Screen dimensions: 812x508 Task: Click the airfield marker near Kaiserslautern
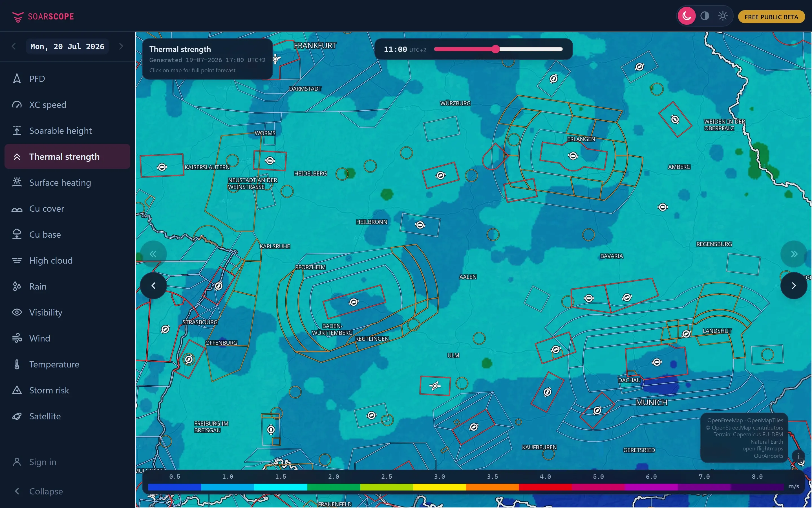point(162,167)
